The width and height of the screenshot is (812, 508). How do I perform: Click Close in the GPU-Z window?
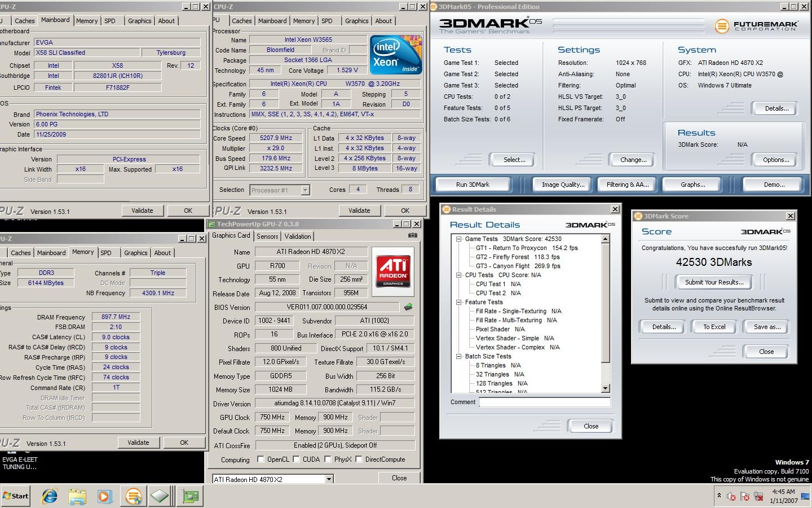399,478
